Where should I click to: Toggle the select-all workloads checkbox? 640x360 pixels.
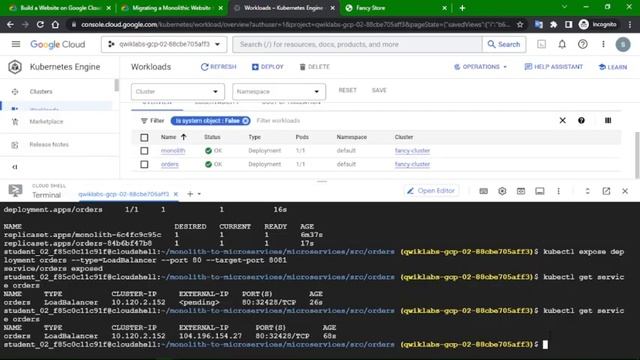click(x=144, y=138)
